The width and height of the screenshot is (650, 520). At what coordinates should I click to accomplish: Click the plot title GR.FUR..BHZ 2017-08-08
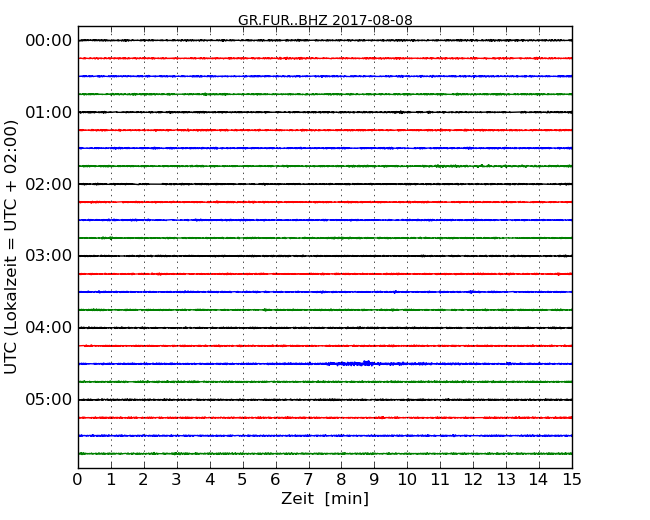pos(325,20)
